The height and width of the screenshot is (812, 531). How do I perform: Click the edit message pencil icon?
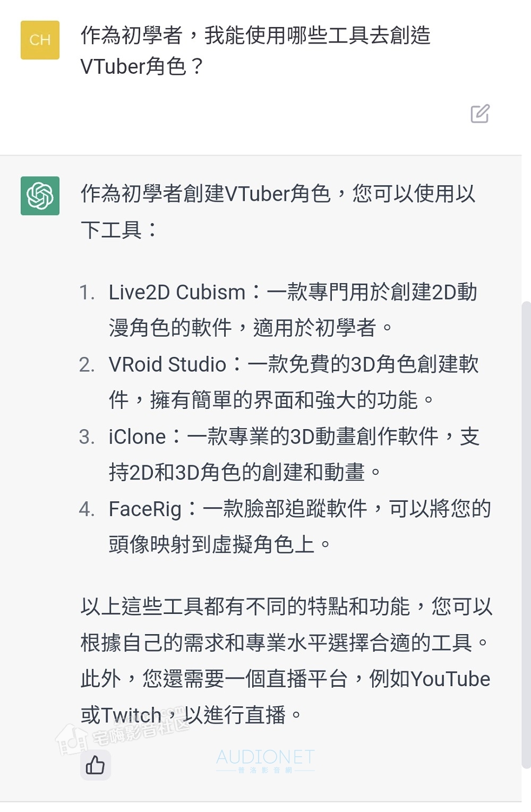(480, 114)
